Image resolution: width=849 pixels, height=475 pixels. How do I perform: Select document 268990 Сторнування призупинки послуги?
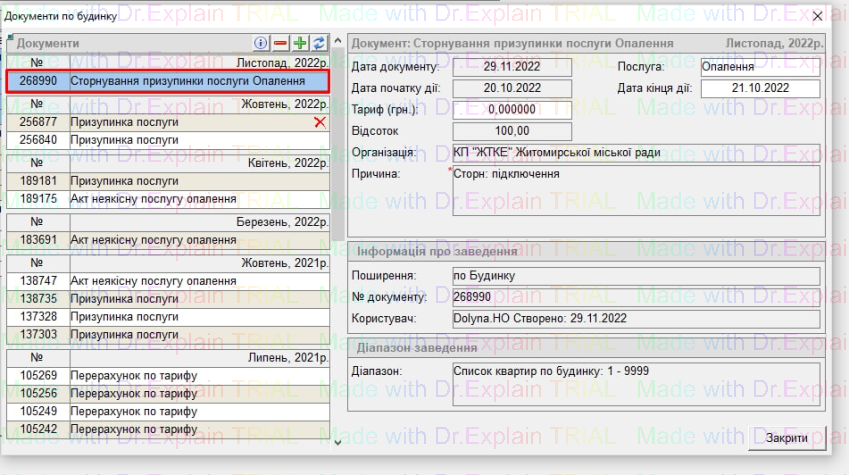pos(167,80)
